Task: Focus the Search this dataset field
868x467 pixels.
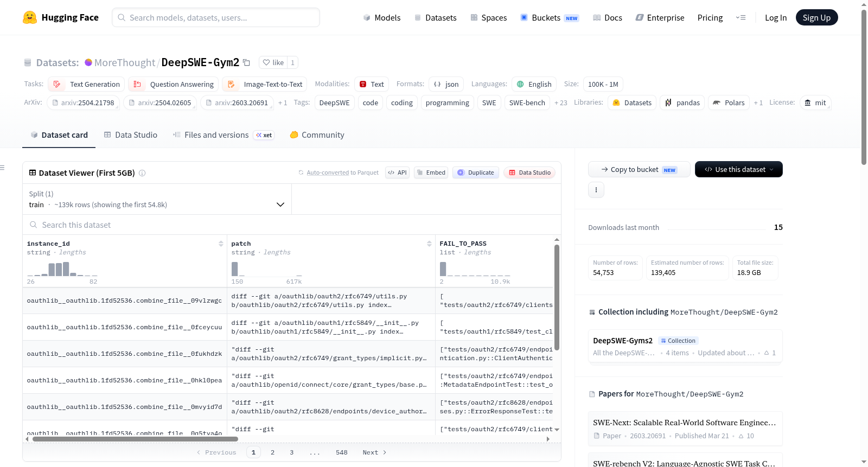Action: tap(292, 225)
